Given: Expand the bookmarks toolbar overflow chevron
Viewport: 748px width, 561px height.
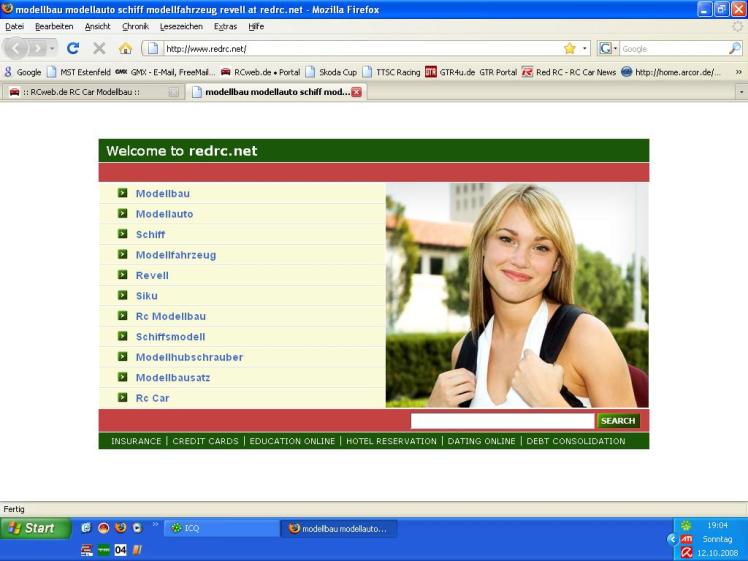Looking at the screenshot, I should [739, 72].
